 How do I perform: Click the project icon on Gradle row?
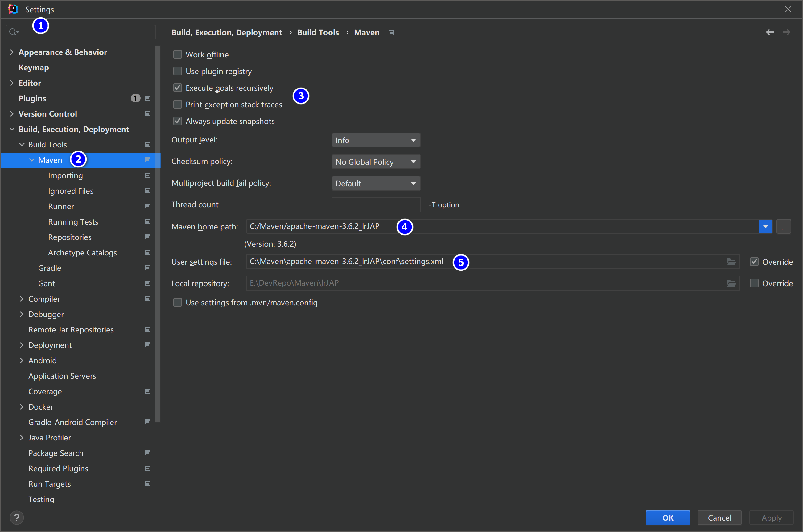pyautogui.click(x=148, y=268)
